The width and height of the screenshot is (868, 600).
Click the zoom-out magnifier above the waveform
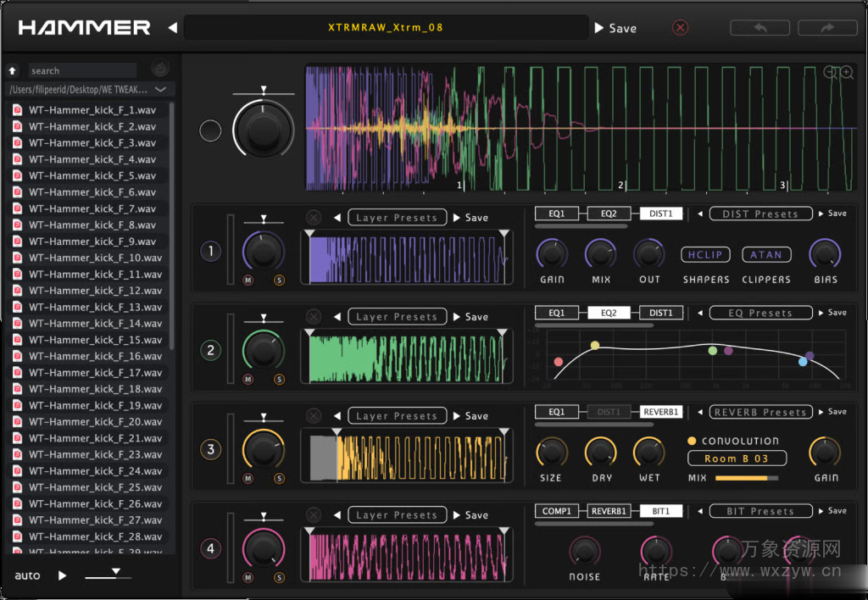(829, 72)
